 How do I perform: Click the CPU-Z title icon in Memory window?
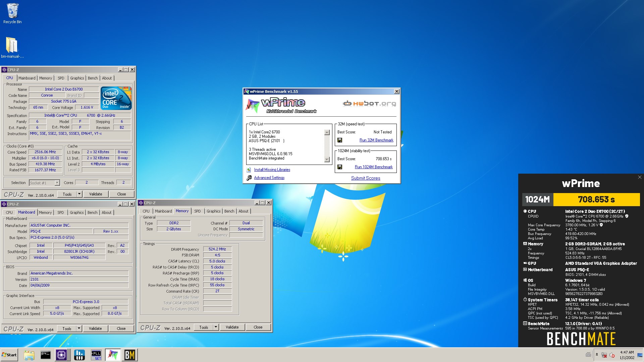point(141,203)
